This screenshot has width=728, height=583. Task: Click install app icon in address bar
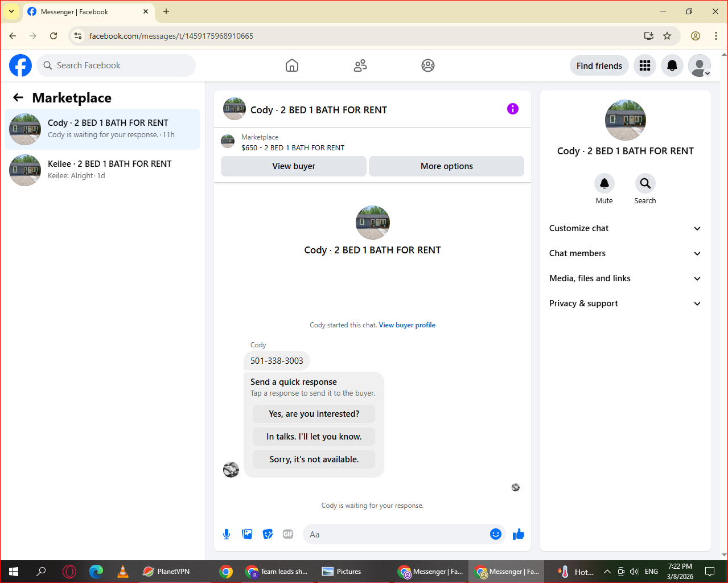click(649, 36)
